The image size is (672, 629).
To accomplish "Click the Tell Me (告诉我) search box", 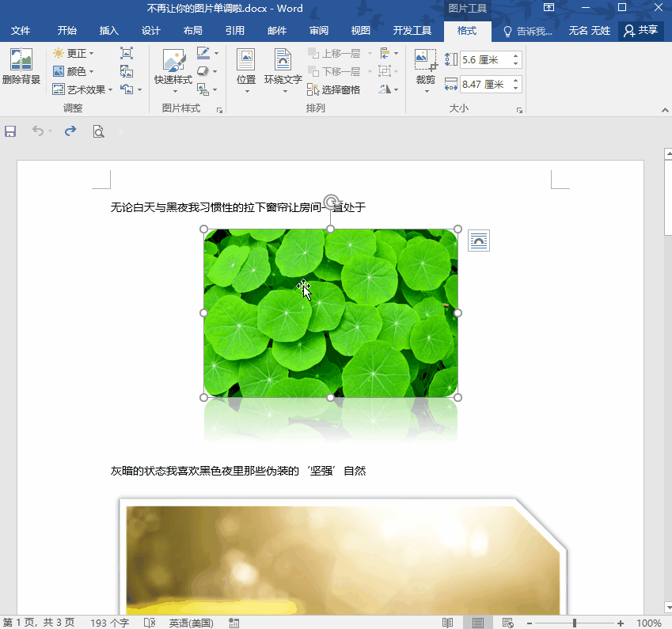I will coord(527,30).
